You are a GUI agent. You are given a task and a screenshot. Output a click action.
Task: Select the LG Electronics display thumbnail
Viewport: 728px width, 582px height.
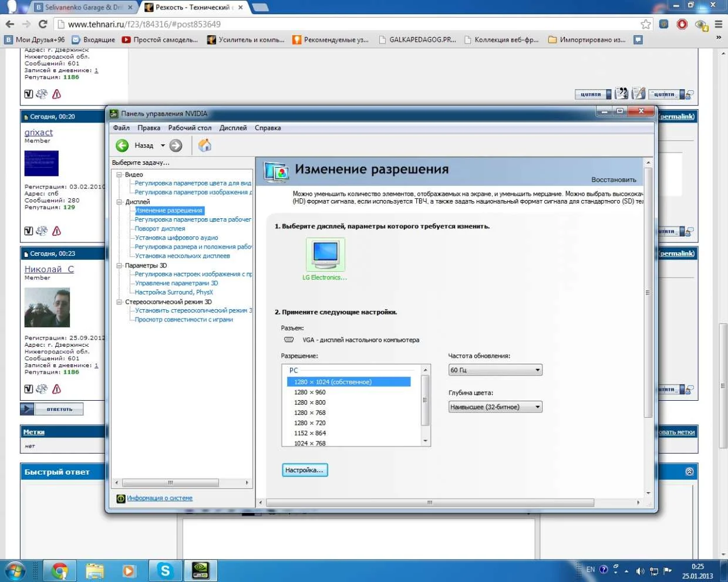(325, 253)
